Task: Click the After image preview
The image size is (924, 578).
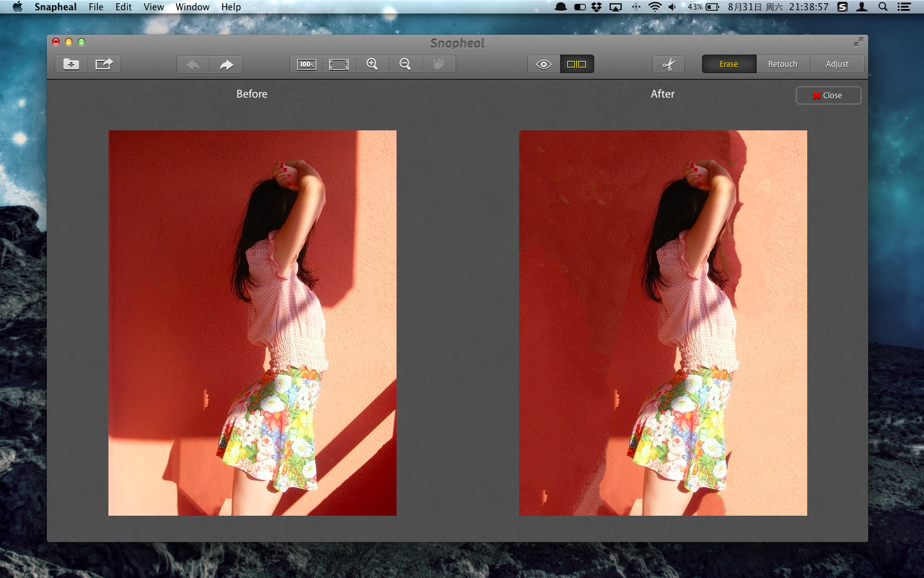Action: pos(663,323)
